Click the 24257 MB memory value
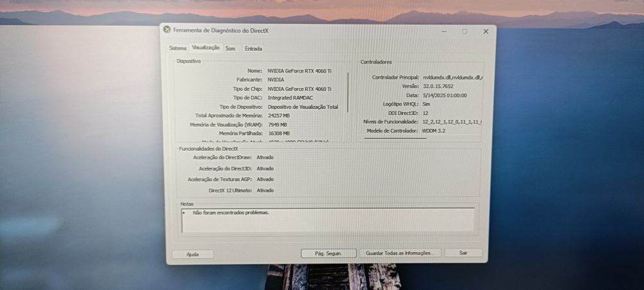This screenshot has width=644, height=290. (279, 116)
